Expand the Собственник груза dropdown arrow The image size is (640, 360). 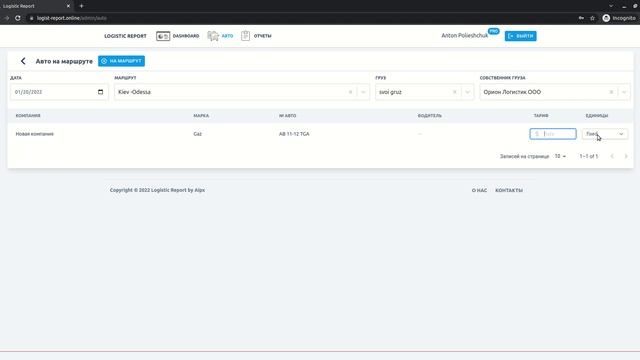coord(624,92)
